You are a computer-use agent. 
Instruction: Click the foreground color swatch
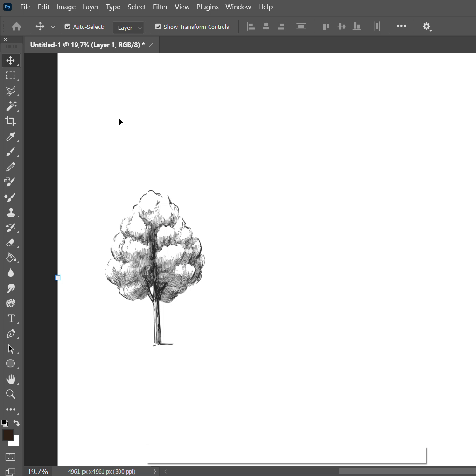click(x=7, y=435)
